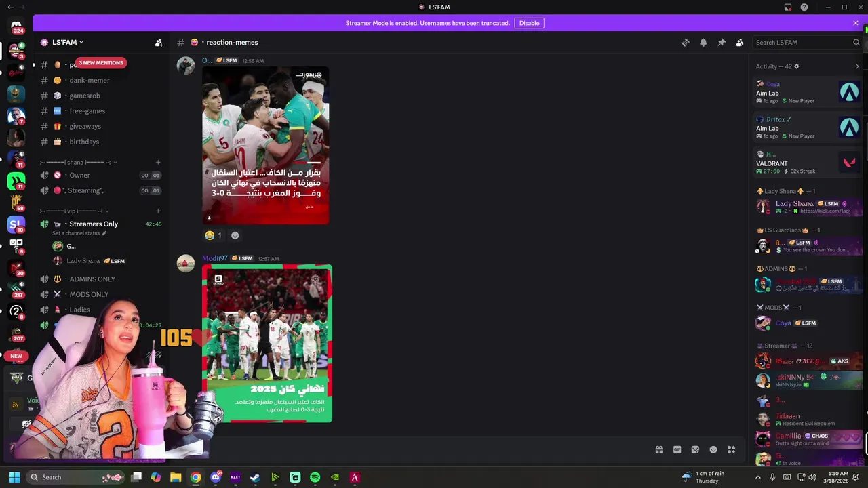The height and width of the screenshot is (488, 868).
Task: Open notification settings bell icon
Action: pos(703,42)
